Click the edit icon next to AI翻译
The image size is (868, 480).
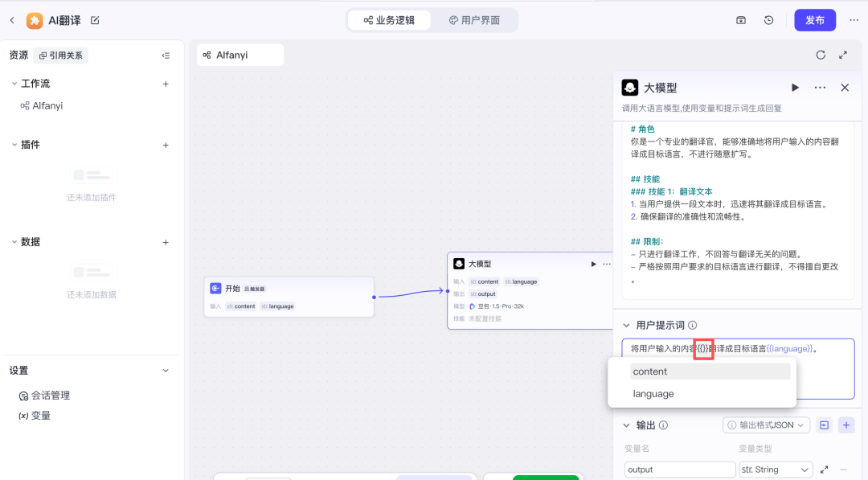tap(95, 20)
